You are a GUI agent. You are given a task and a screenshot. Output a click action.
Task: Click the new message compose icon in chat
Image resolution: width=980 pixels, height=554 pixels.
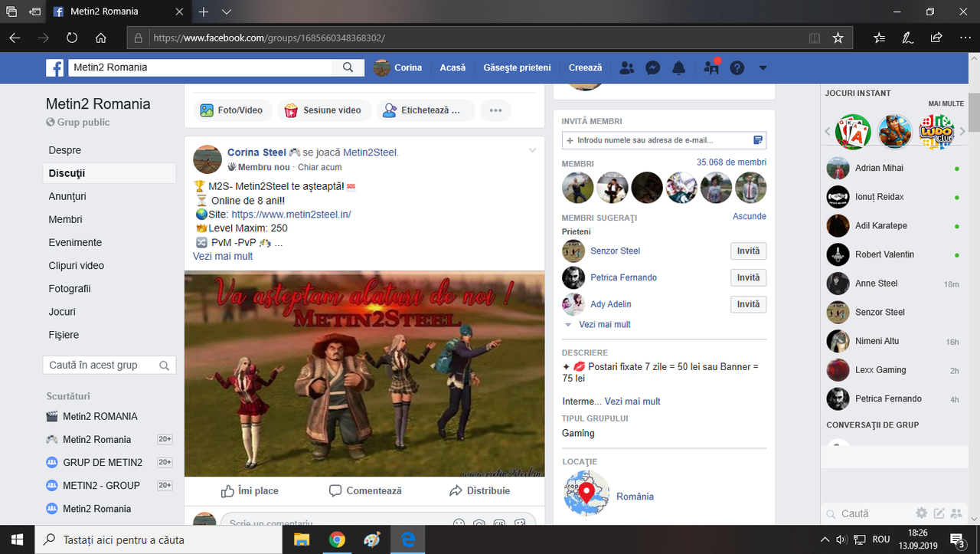point(939,513)
